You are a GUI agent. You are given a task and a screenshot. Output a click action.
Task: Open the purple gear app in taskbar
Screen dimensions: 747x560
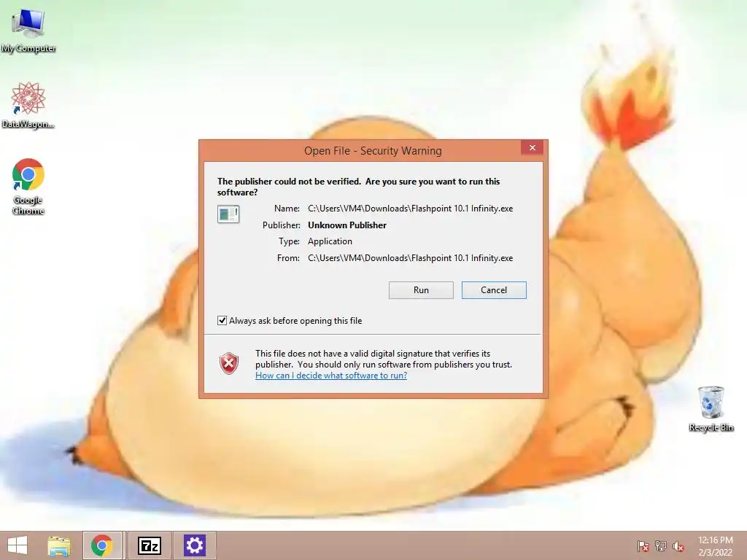pos(194,545)
